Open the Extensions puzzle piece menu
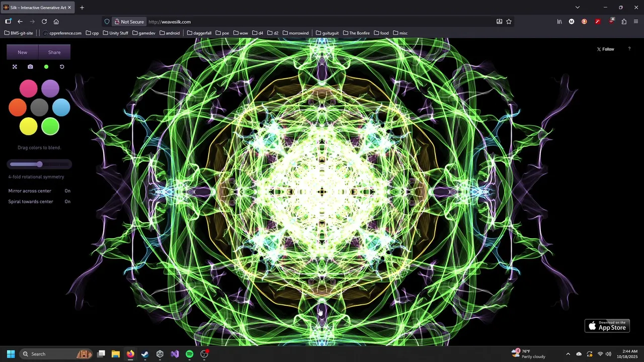The image size is (644, 362). tap(624, 22)
